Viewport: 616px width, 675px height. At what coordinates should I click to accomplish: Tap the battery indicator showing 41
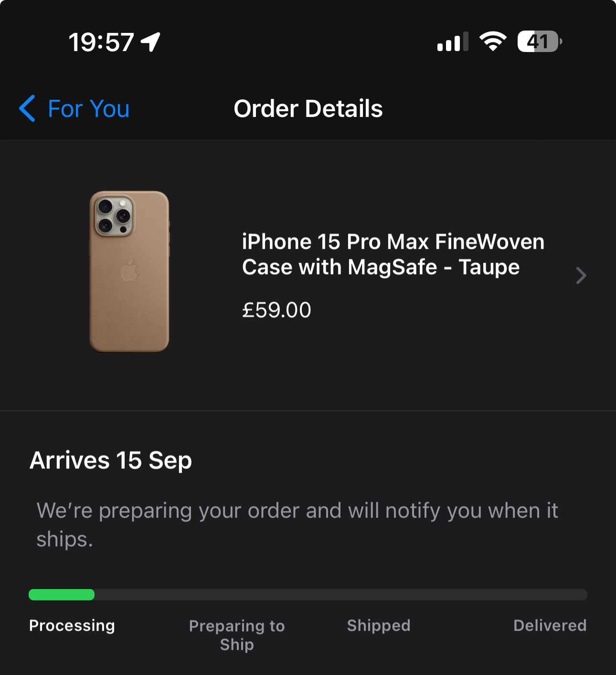click(x=540, y=42)
